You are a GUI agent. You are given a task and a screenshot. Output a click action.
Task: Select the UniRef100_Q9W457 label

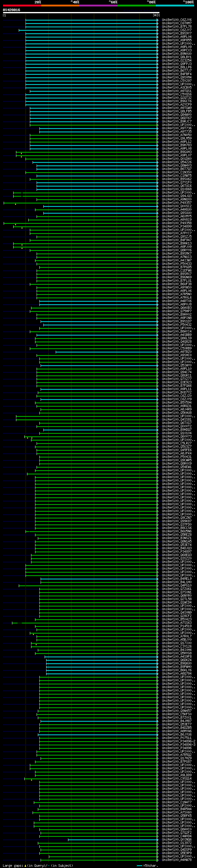(176, 711)
